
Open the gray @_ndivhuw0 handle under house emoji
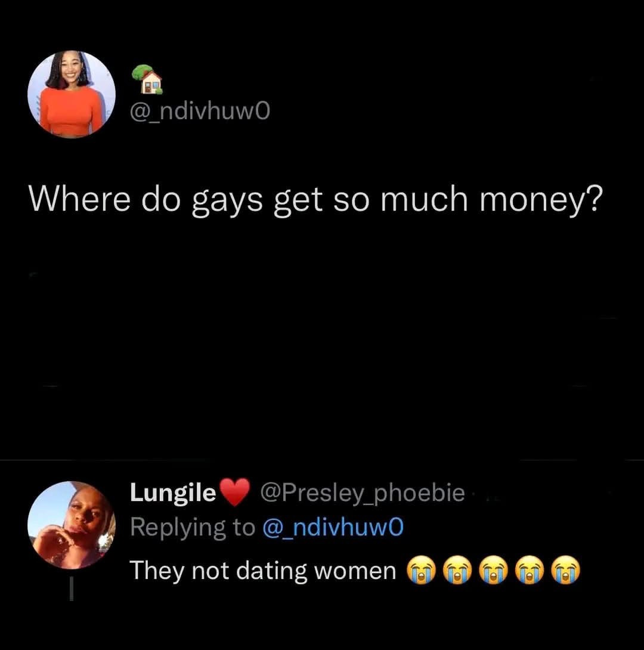click(x=200, y=112)
